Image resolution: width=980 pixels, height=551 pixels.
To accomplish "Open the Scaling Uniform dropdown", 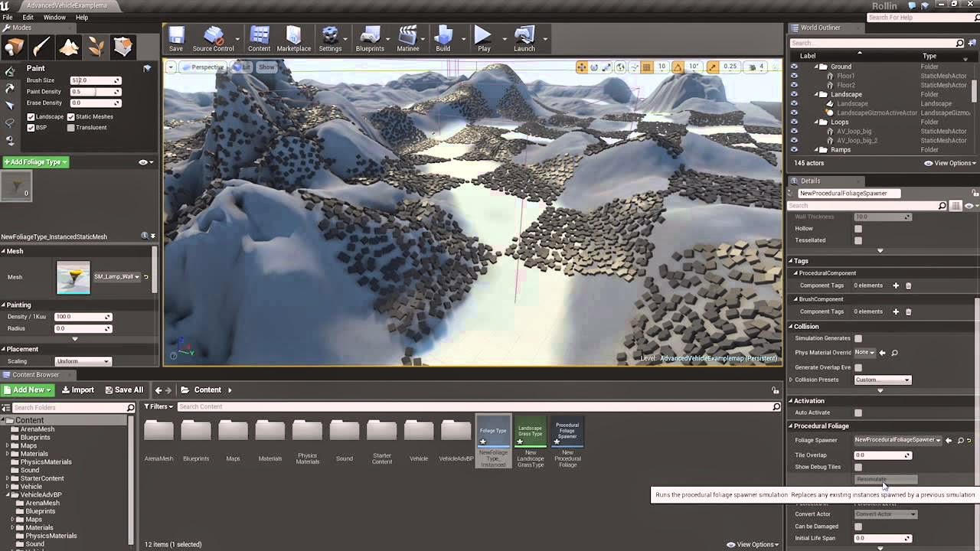I will (83, 361).
